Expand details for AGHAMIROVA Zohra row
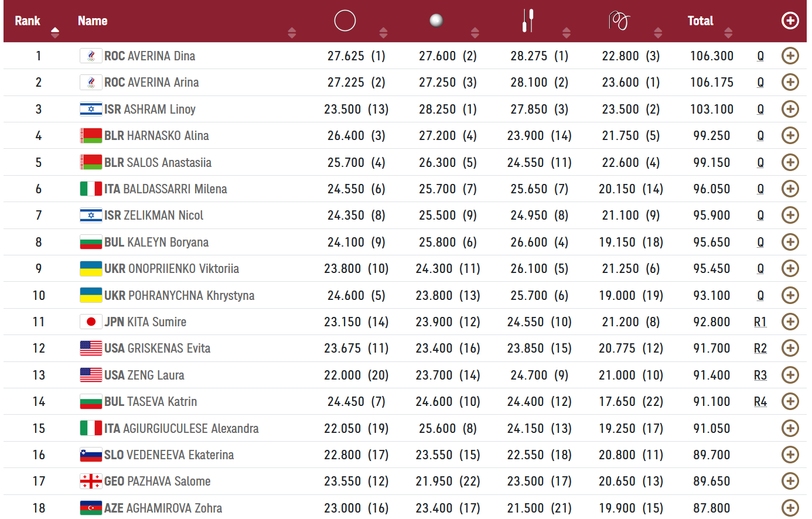812x519 pixels. click(x=790, y=508)
